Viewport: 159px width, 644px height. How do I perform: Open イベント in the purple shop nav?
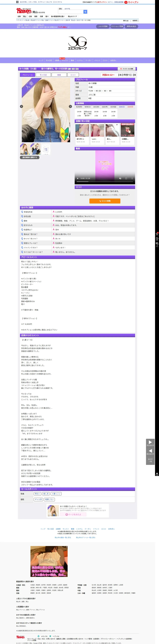[97, 61]
